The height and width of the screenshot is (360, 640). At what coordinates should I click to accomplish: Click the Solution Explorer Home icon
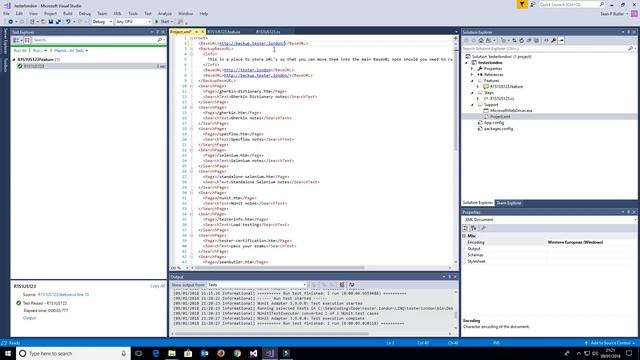point(481,40)
